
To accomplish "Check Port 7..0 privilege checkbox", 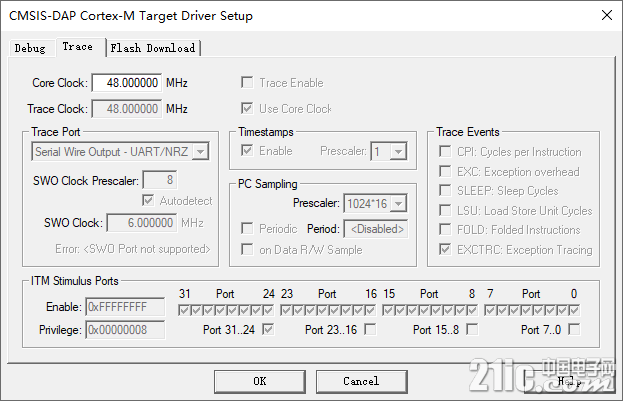I will (x=574, y=329).
